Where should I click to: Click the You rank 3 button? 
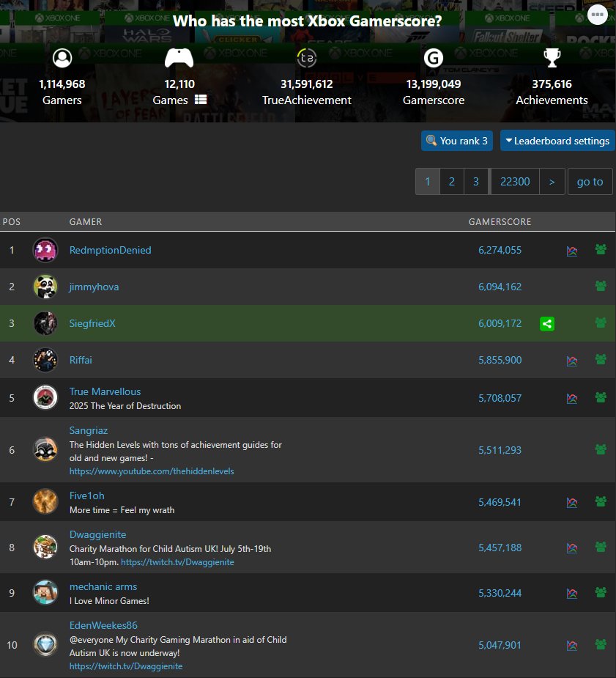click(x=456, y=141)
